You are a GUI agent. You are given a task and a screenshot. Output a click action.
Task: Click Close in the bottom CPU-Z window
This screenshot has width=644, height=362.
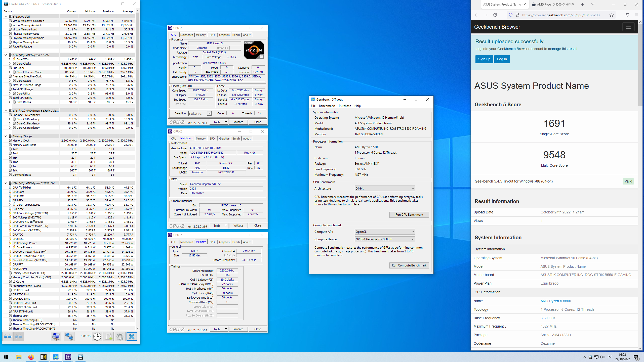[x=258, y=329]
